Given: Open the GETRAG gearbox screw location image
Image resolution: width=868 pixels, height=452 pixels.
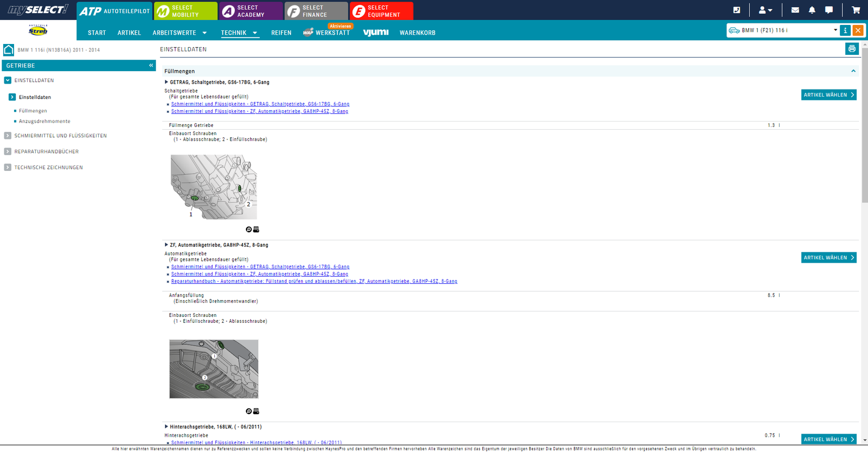Looking at the screenshot, I should [214, 187].
